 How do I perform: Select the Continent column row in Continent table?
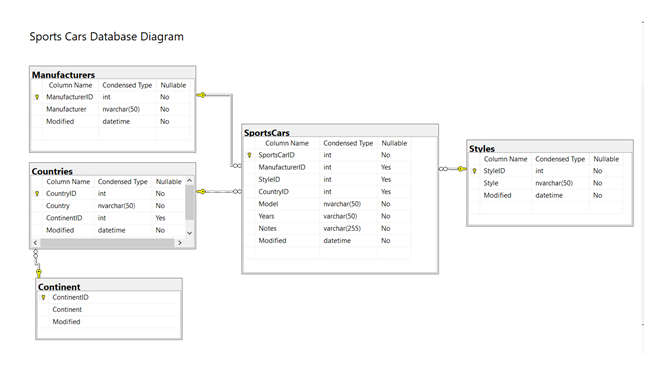109,310
